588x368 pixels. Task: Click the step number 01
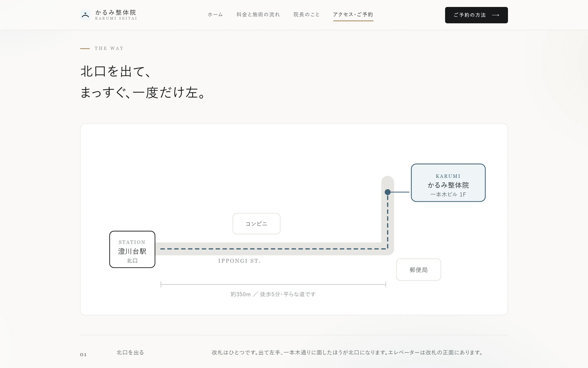83,355
